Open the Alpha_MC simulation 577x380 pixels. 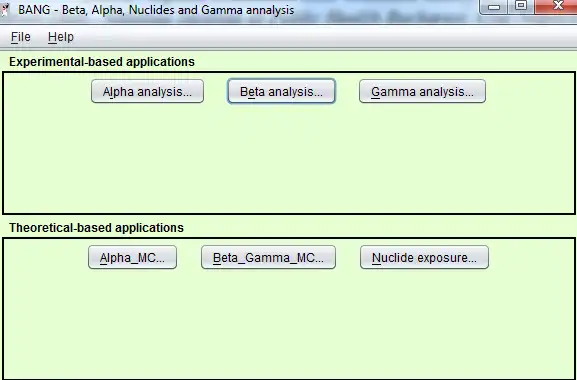click(x=132, y=257)
